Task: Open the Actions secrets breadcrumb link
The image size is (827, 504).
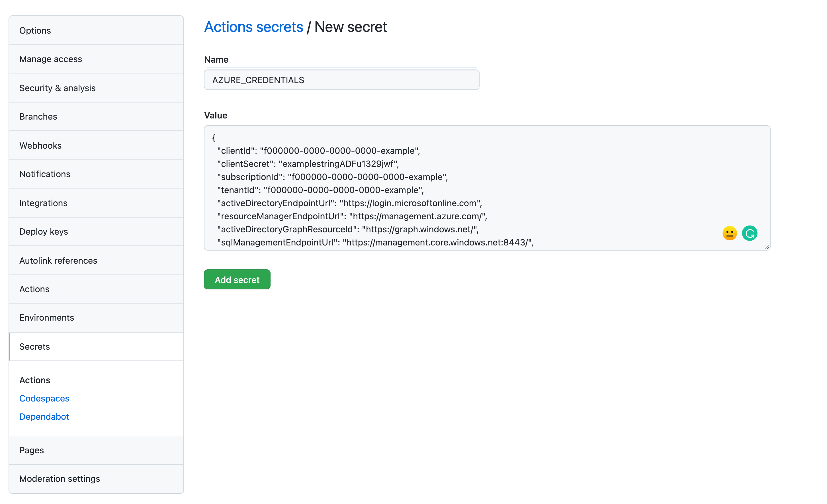Action: 253,27
